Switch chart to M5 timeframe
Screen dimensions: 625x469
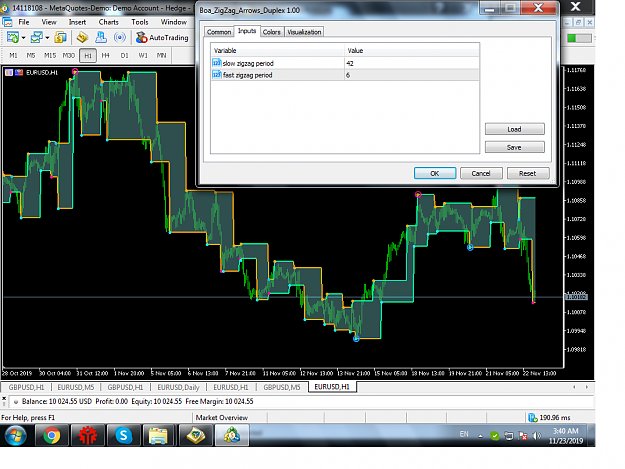point(31,55)
